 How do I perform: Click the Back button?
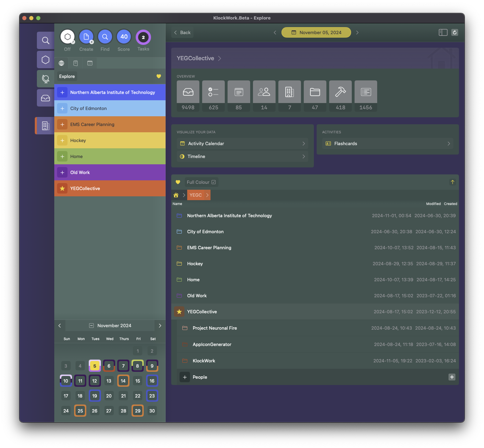point(182,32)
